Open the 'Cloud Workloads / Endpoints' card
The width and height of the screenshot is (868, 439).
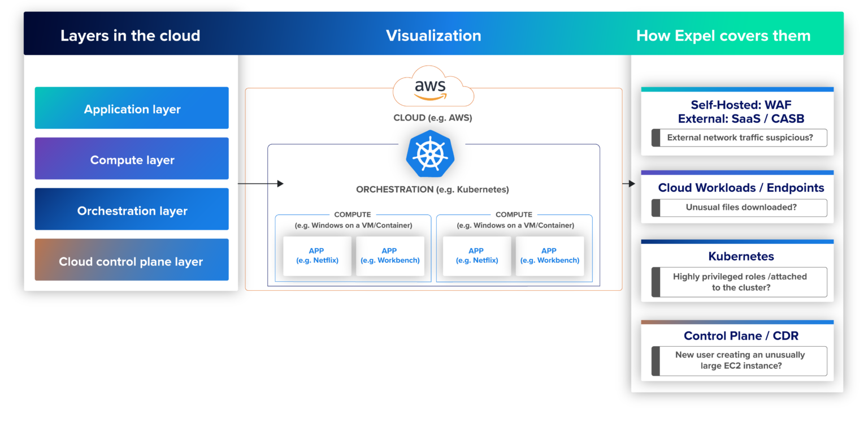(x=740, y=187)
